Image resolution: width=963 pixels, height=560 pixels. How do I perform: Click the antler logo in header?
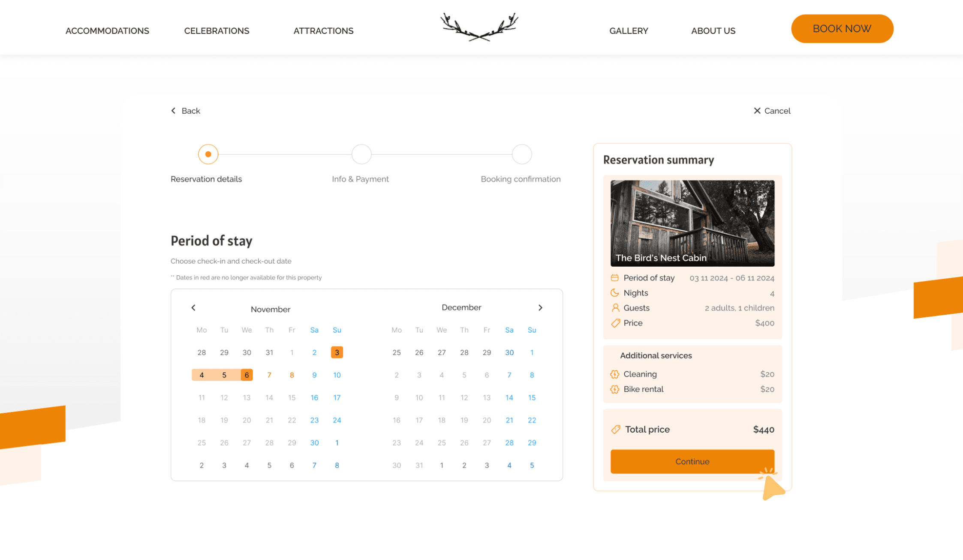tap(479, 27)
